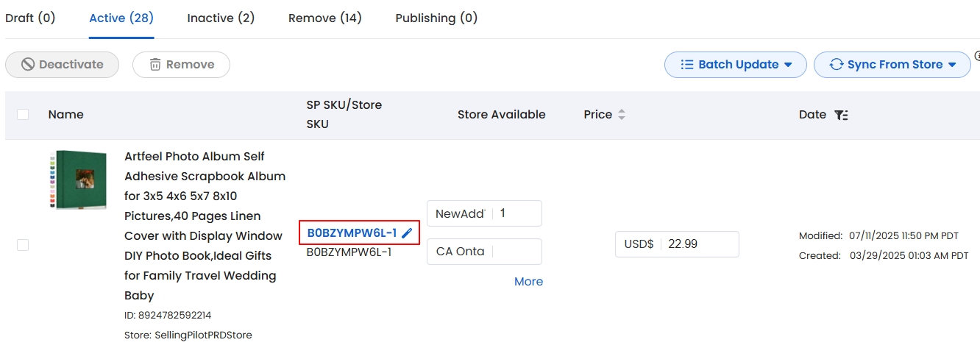Screen dimensions: 980x348
Task: Tick the select-all checkbox in table header
Action: pyautogui.click(x=23, y=114)
